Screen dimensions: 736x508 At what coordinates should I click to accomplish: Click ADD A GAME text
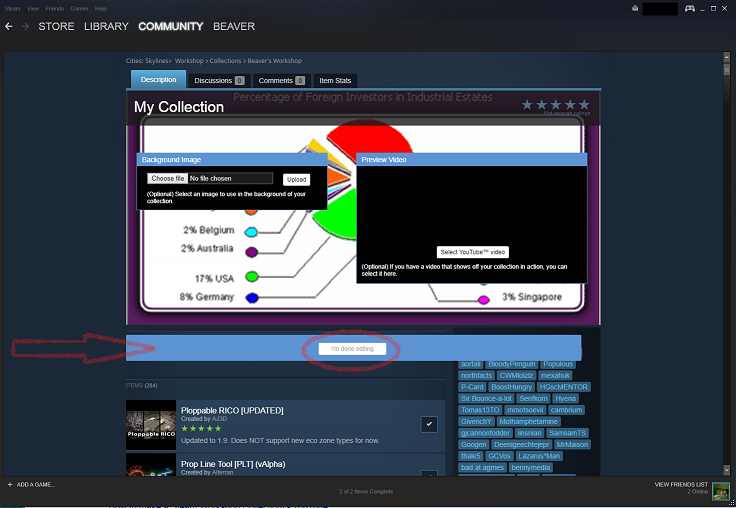coord(36,485)
